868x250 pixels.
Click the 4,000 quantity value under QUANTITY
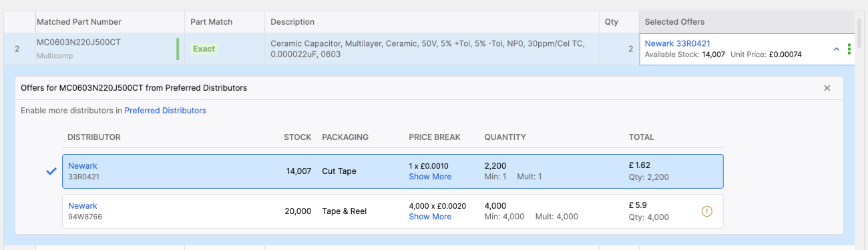(495, 205)
